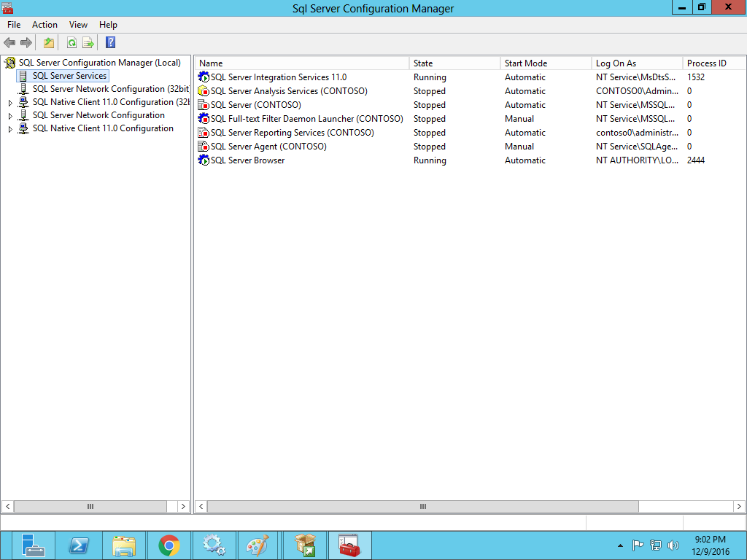This screenshot has height=560, width=747.
Task: Click the network tray icon
Action: (x=656, y=545)
